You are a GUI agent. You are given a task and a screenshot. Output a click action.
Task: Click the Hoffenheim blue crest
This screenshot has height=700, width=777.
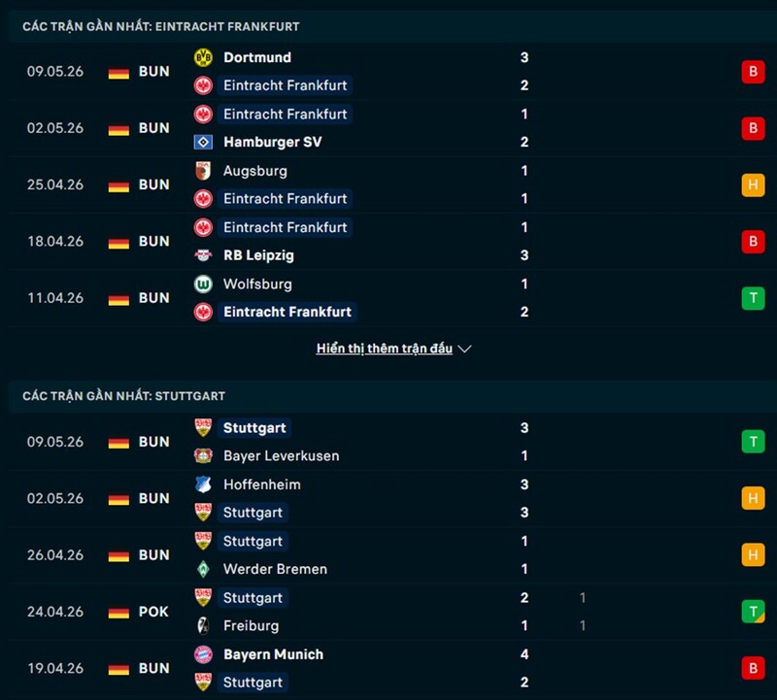(x=203, y=484)
